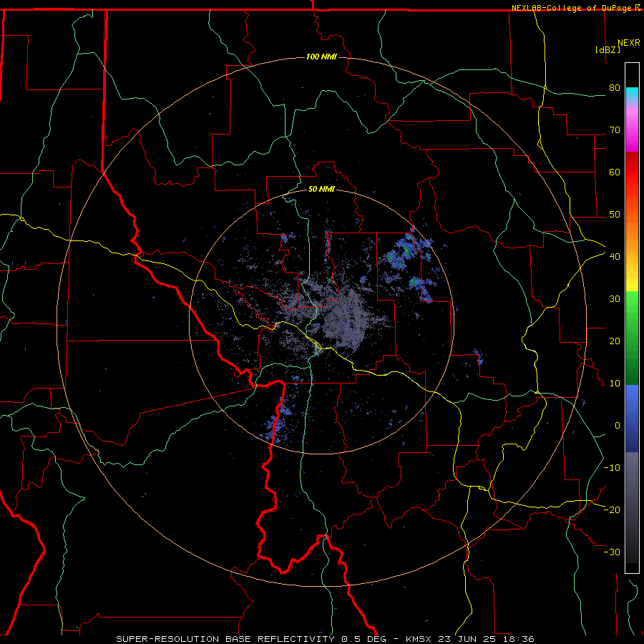Click the -20 value on the dBZ scale
The height and width of the screenshot is (644, 644).
[x=612, y=509]
